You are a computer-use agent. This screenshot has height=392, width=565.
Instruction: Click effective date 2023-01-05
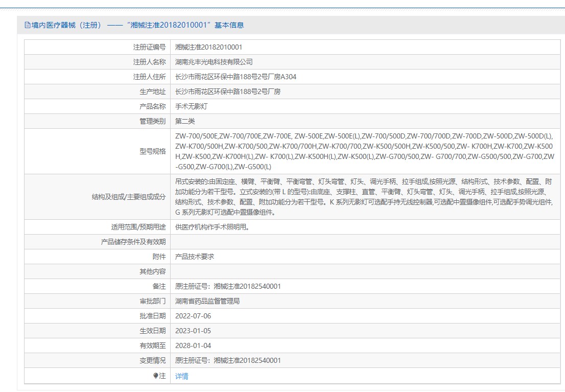point(193,331)
